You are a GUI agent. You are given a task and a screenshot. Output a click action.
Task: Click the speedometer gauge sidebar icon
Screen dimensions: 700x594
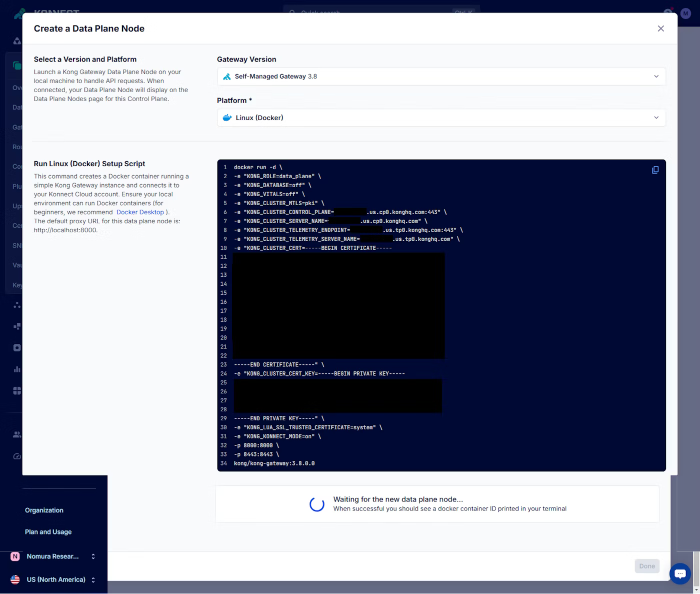pos(17,456)
